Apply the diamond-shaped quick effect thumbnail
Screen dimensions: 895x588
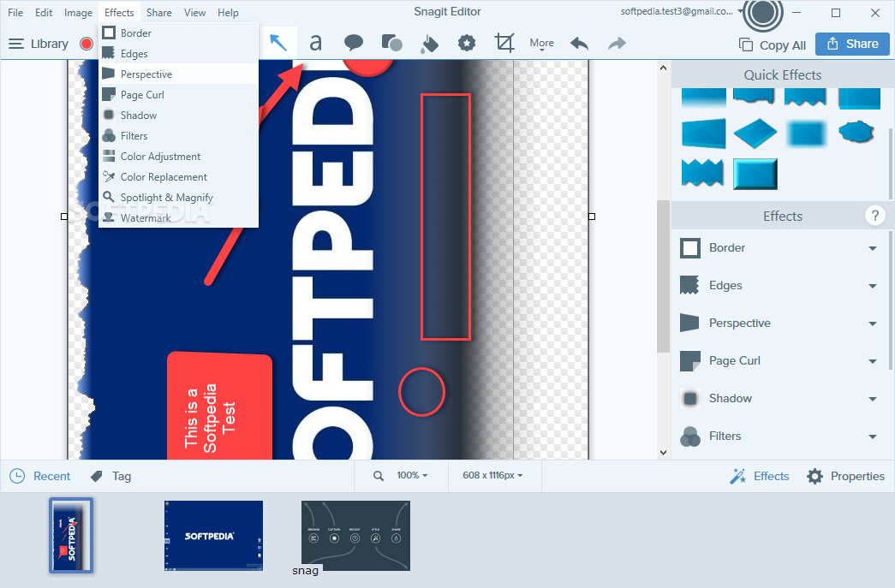755,134
